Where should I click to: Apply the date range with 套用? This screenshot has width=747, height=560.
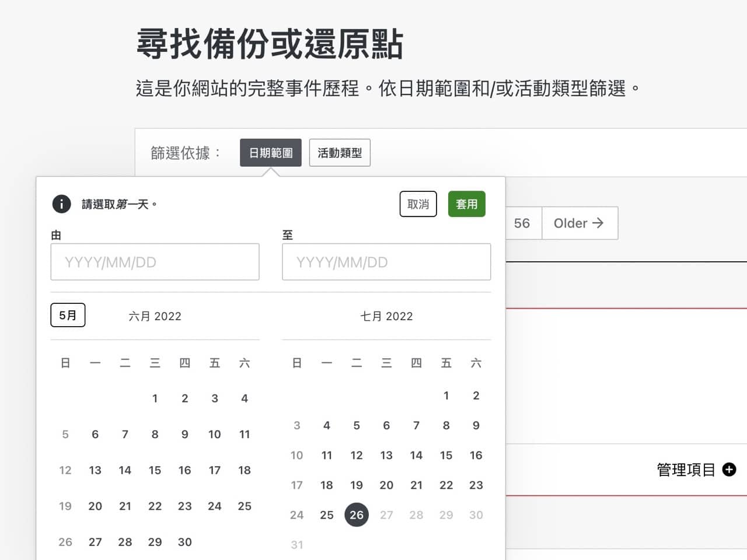point(467,204)
